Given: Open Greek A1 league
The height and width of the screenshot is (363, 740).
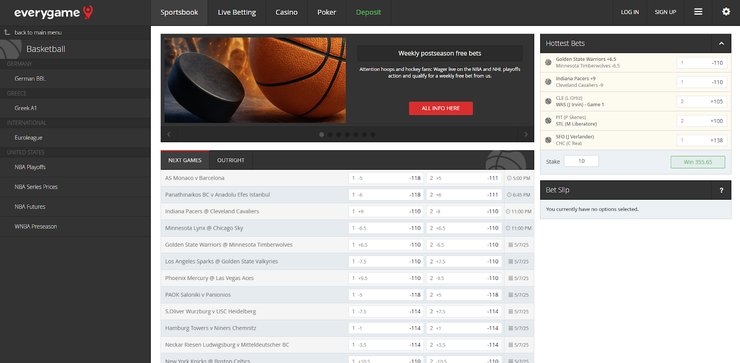Looking at the screenshot, I should click(76, 108).
